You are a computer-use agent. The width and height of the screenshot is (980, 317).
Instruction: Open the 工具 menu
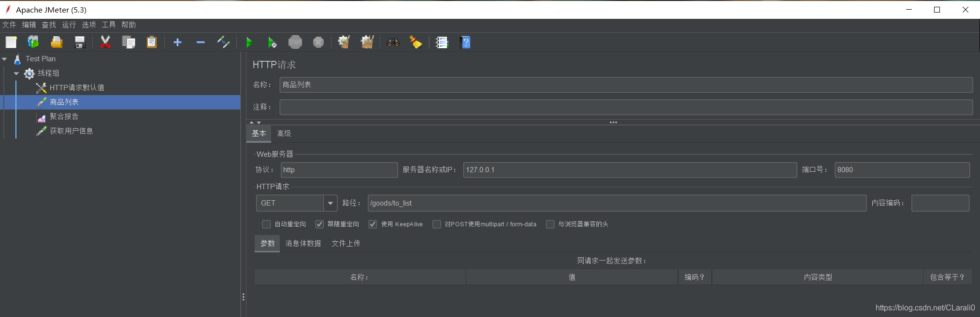tap(109, 25)
